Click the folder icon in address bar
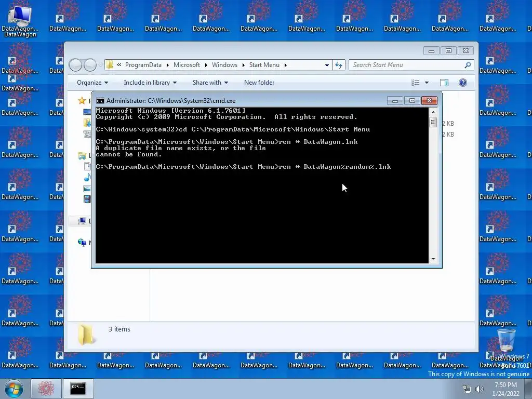The width and height of the screenshot is (532, 399). tap(110, 65)
